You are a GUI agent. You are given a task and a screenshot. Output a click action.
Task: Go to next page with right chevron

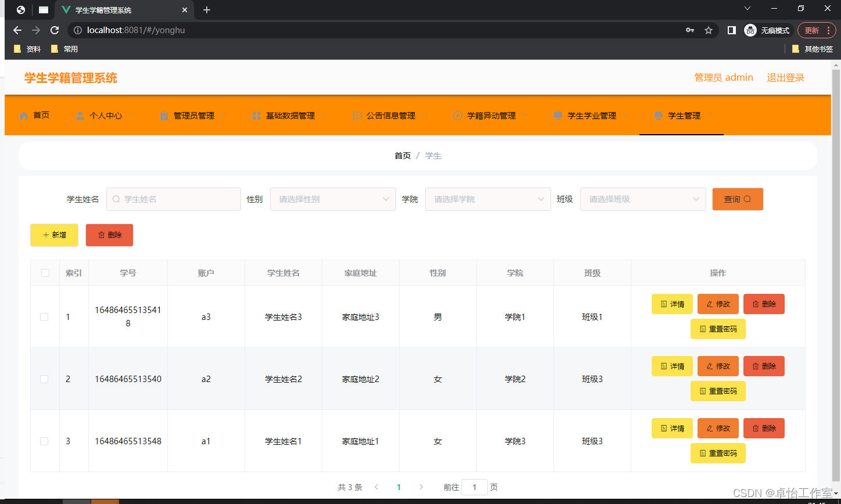tap(421, 487)
